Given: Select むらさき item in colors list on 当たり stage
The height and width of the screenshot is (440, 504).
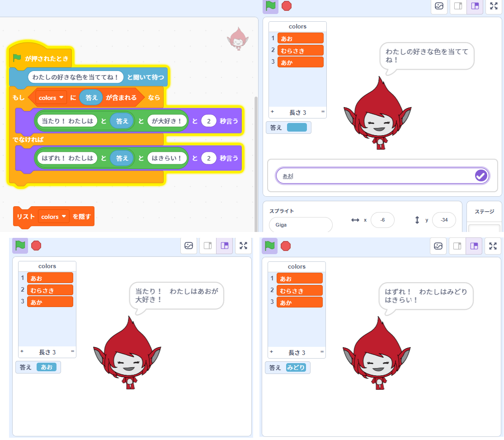Looking at the screenshot, I should (50, 290).
